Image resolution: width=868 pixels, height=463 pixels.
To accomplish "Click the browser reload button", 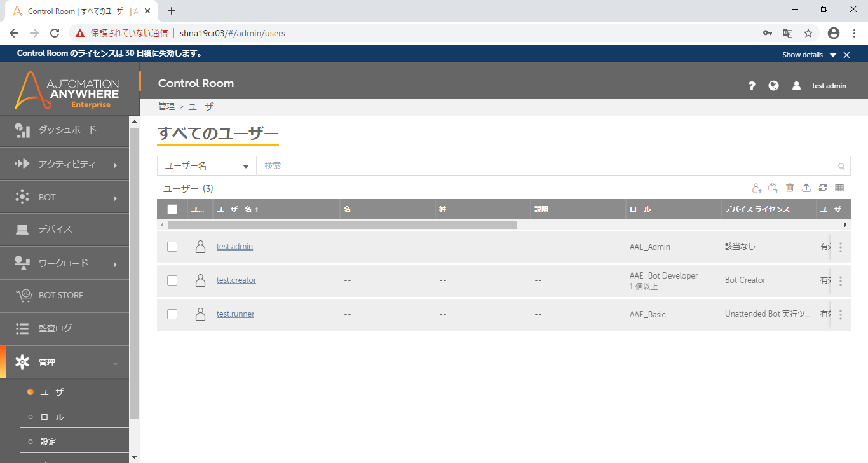I will coord(55,33).
